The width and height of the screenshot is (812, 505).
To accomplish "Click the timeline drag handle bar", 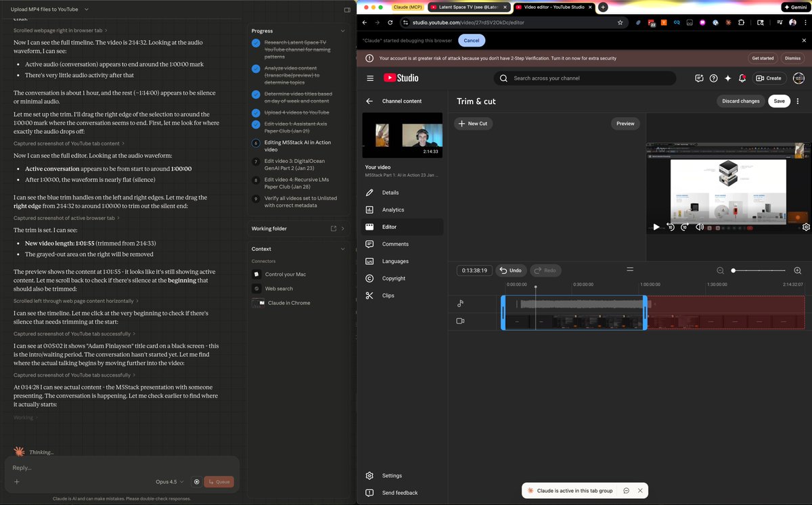I will [630, 269].
